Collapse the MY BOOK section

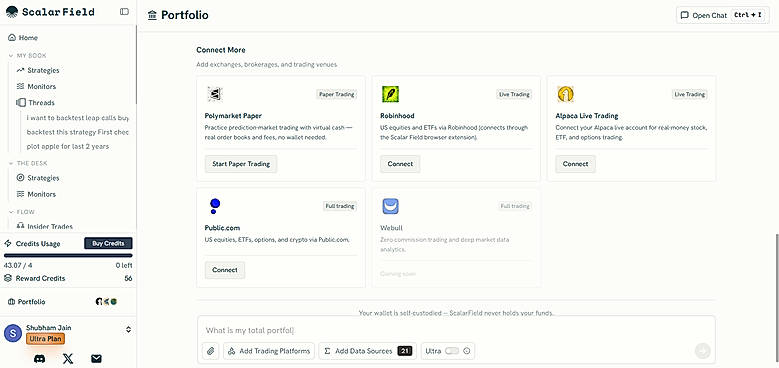pyautogui.click(x=11, y=56)
